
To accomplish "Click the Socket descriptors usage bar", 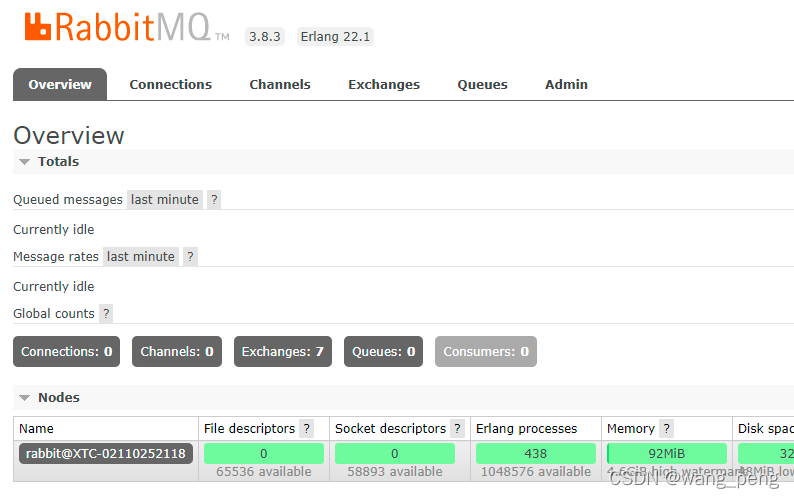I will point(395,453).
